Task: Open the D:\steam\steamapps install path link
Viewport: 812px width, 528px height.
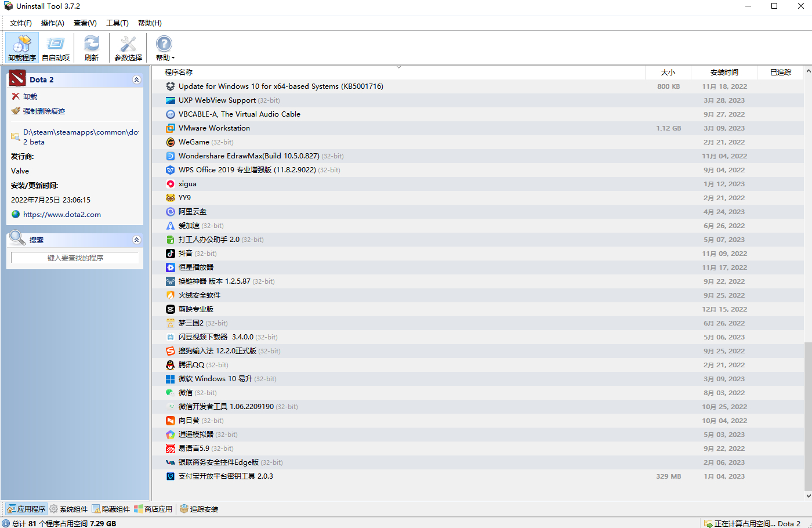Action: [81, 137]
